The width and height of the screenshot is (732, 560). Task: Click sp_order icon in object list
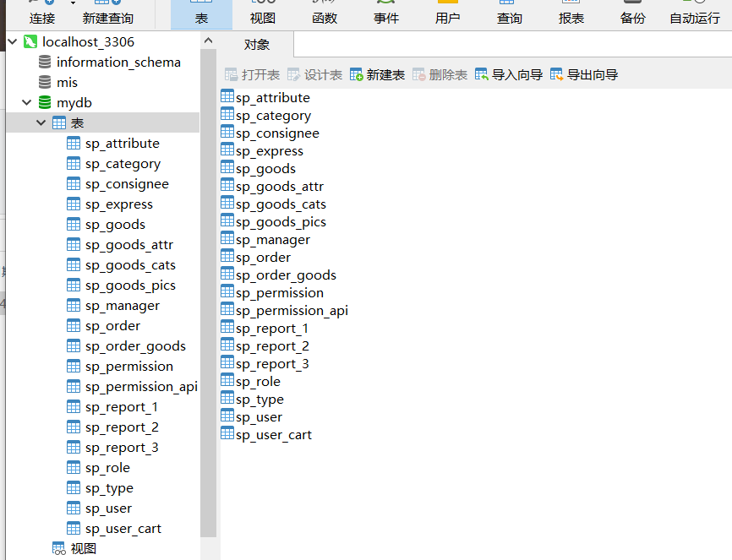coord(227,256)
